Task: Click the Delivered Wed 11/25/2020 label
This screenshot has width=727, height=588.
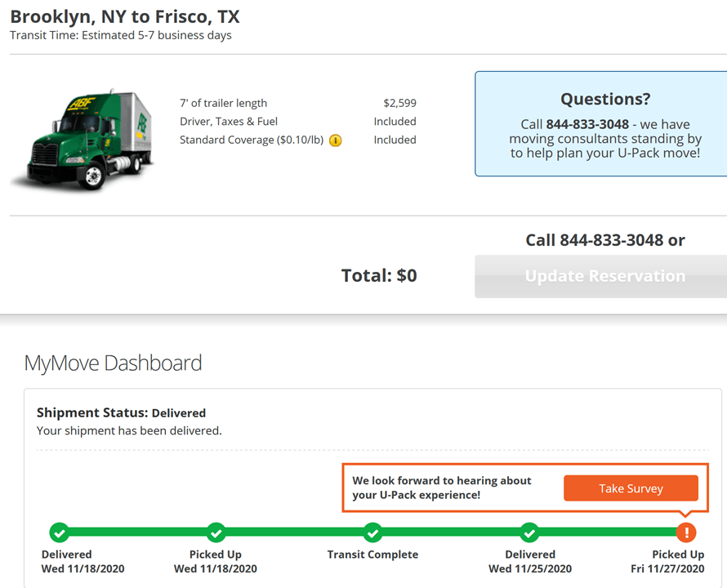Action: 529,562
